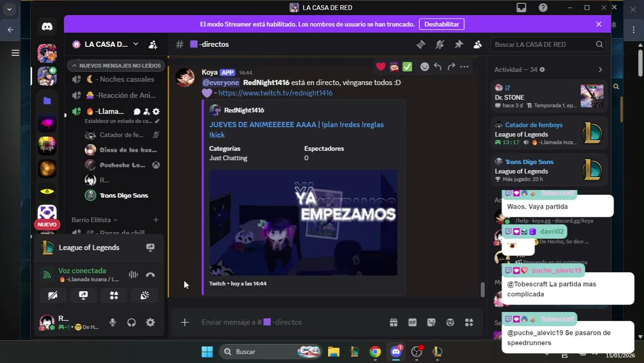This screenshot has width=644, height=363.
Task: Disable Streamer mode with Deshabilitar button
Action: point(441,24)
